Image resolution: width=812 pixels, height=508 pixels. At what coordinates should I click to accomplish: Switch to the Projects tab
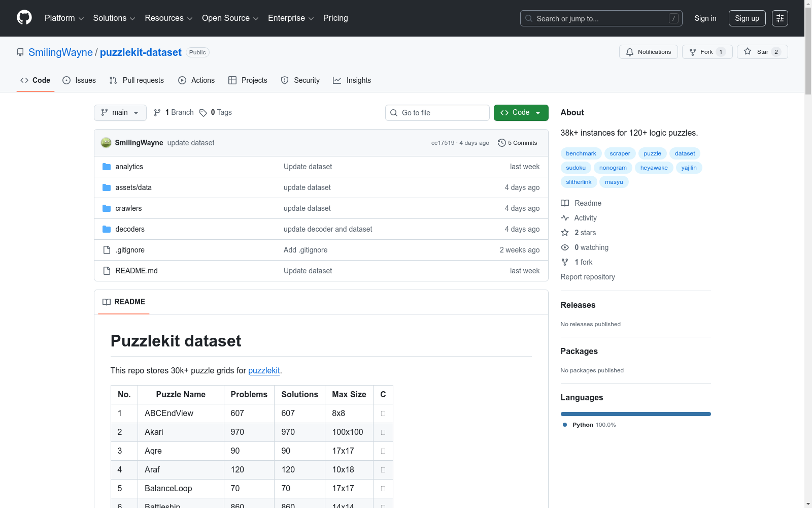pyautogui.click(x=248, y=80)
